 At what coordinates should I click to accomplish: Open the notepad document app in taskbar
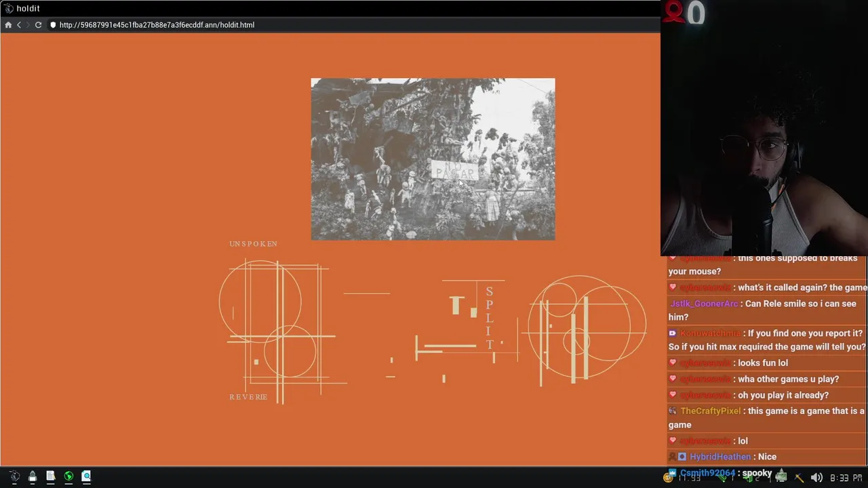click(x=50, y=476)
